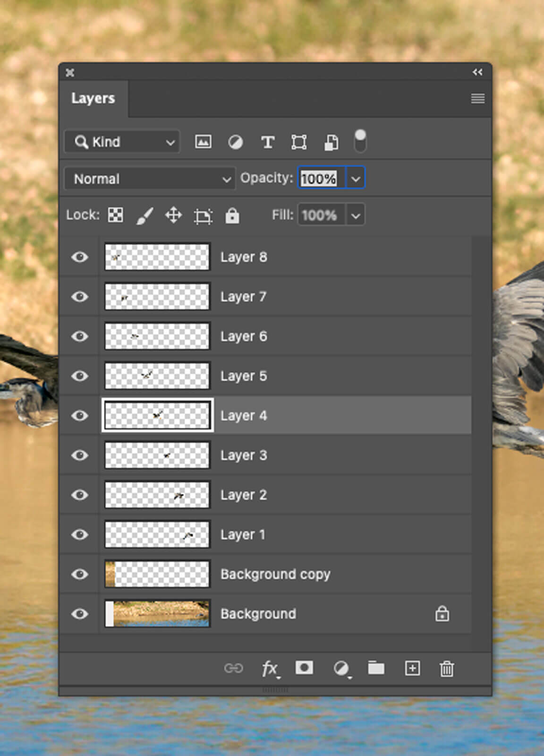Viewport: 544px width, 756px height.
Task: Expand the Opacity slider dropdown arrow
Action: click(356, 179)
